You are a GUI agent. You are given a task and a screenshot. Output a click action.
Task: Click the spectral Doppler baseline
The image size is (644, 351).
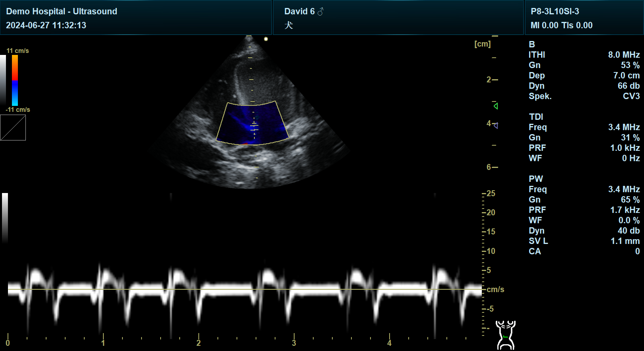[x=244, y=289]
